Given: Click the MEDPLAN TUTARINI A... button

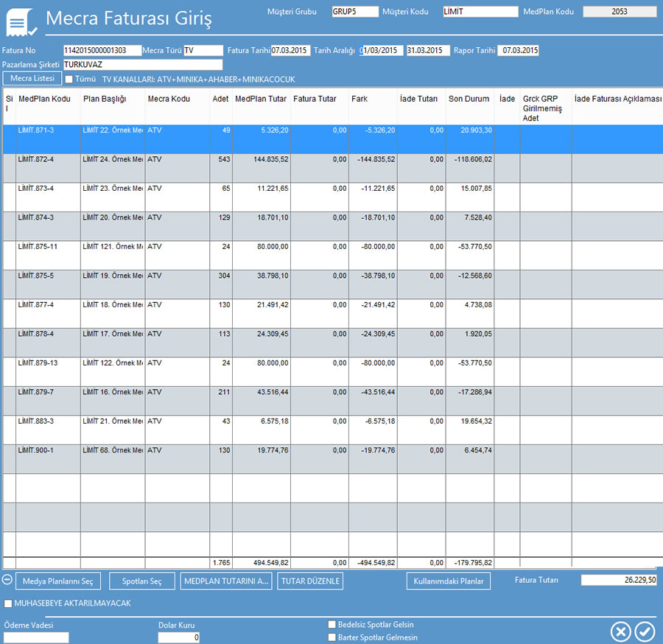Looking at the screenshot, I should coord(226,581).
